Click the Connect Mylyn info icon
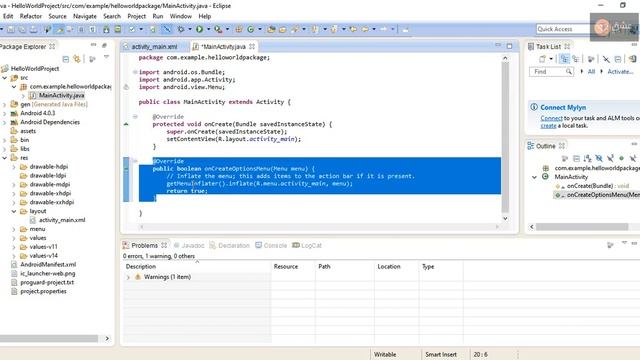Screen dimensions: 640x360 click(x=534, y=107)
